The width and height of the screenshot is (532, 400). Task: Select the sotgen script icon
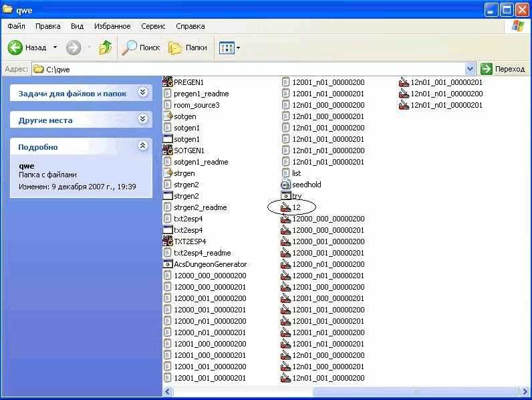coord(168,116)
